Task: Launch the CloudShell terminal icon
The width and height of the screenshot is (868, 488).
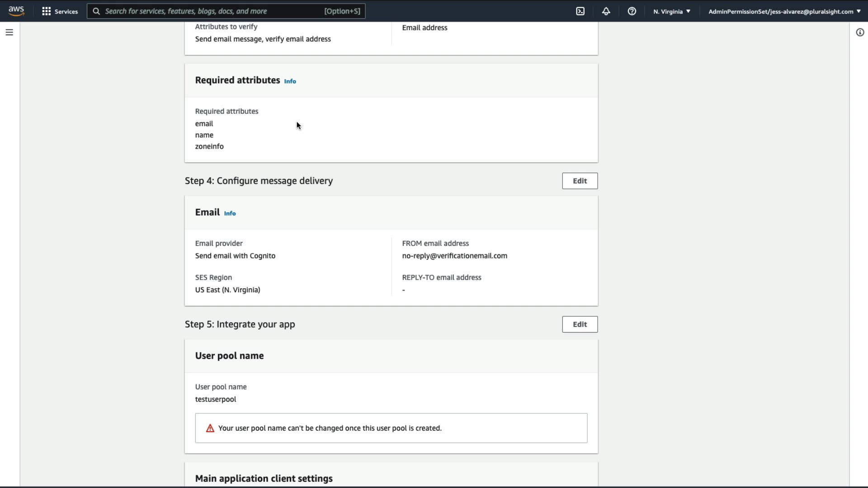Action: click(580, 11)
